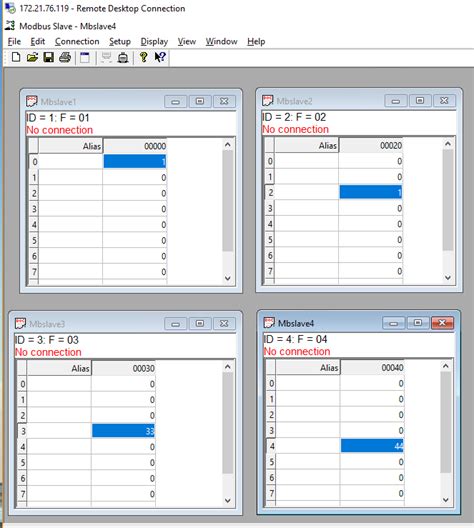
Task: Select row header 6 in Mbslave4
Action: pyautogui.click(x=271, y=477)
